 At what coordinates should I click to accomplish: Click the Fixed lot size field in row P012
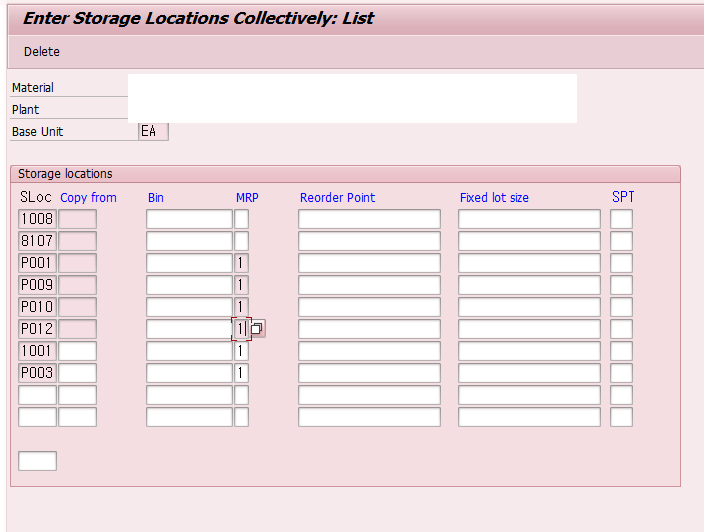(529, 329)
